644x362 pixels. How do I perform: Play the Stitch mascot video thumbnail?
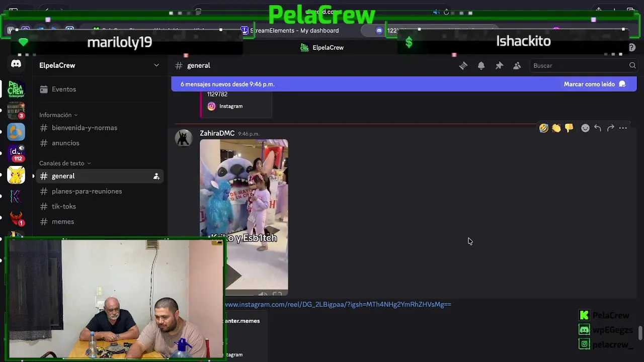point(244,218)
